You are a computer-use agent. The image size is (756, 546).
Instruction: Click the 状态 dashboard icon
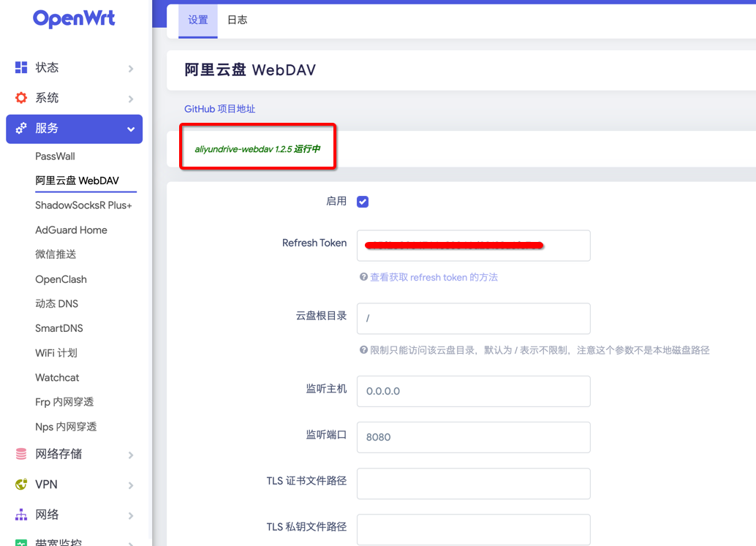coord(21,67)
